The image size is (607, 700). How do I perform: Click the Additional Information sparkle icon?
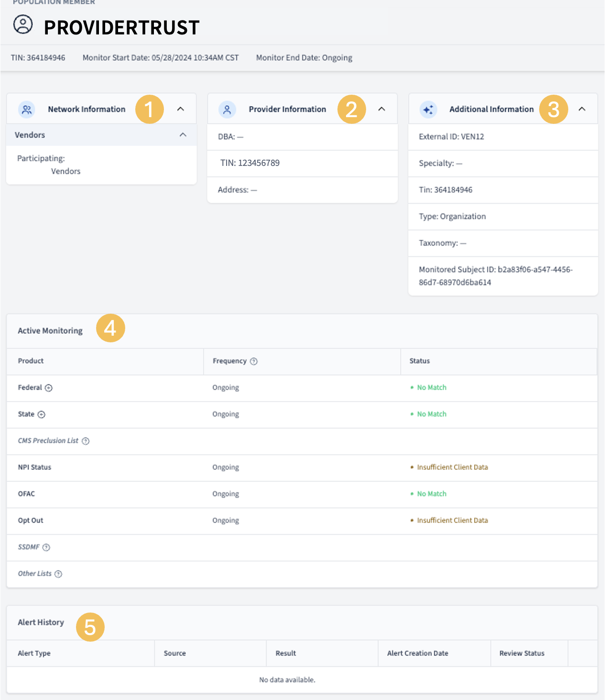pos(428,109)
